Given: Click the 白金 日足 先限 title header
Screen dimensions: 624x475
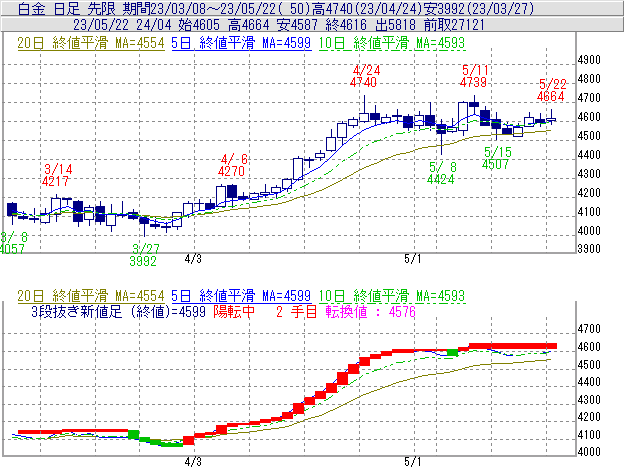Looking at the screenshot, I should 66,9.
